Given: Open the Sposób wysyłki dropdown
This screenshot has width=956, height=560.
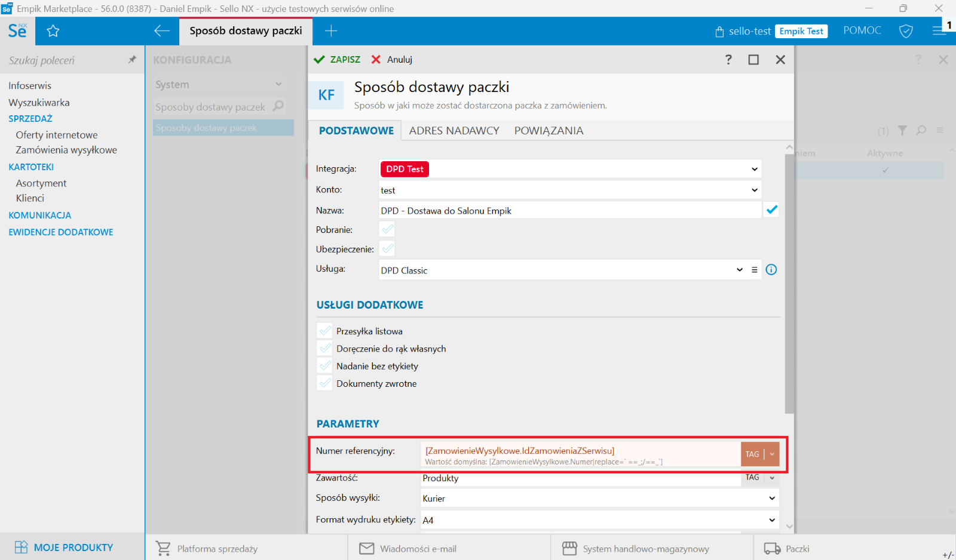Looking at the screenshot, I should pyautogui.click(x=772, y=499).
